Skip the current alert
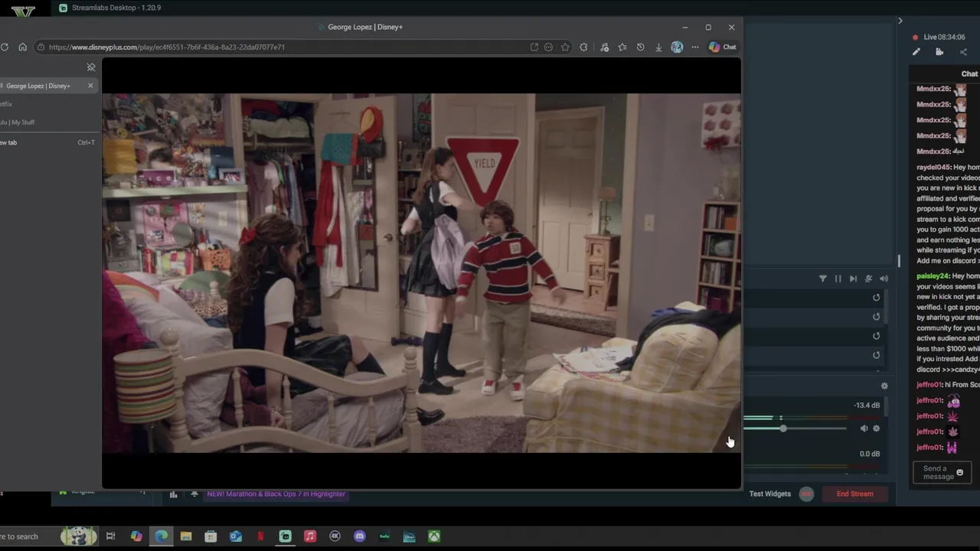980x551 pixels. pyautogui.click(x=853, y=279)
